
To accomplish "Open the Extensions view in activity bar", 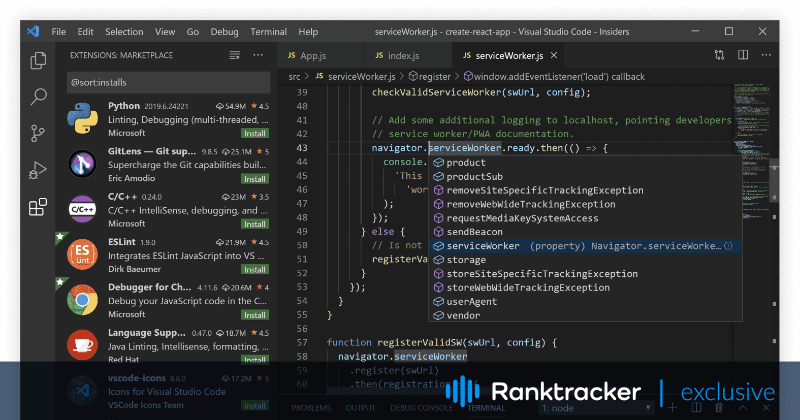I will coord(38,207).
